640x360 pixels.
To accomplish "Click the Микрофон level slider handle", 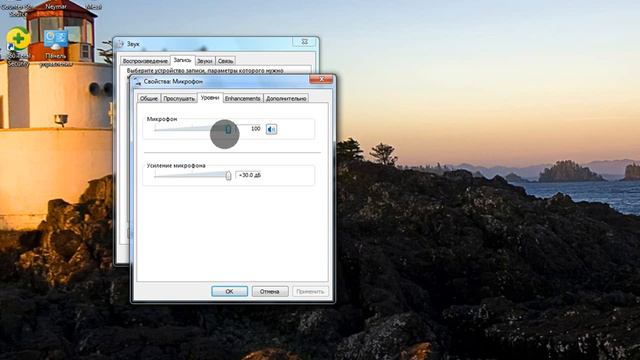I will 228,129.
